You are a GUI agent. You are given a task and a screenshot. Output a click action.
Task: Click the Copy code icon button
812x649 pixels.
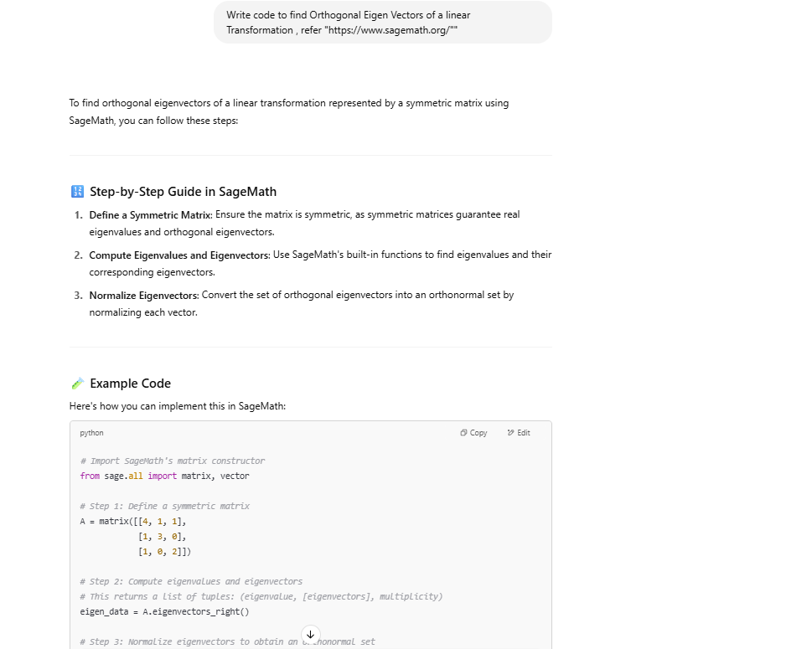(473, 433)
